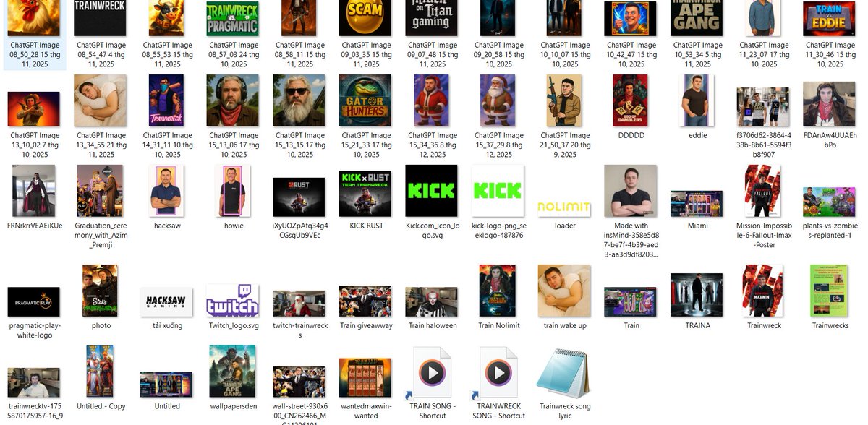
Task: Select ChatGPT Image 15_13_15 bearded man sunglasses
Action: pos(299,101)
